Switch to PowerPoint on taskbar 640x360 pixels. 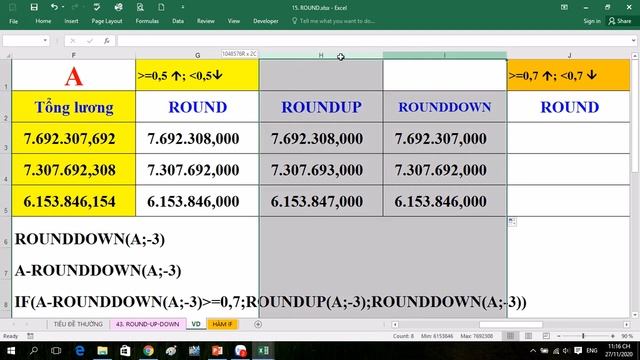pos(218,351)
